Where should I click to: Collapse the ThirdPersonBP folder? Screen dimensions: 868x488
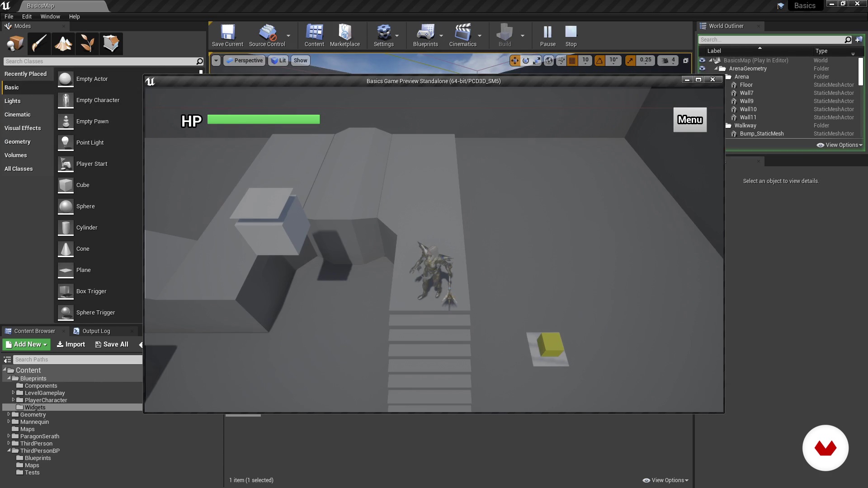tap(9, 450)
